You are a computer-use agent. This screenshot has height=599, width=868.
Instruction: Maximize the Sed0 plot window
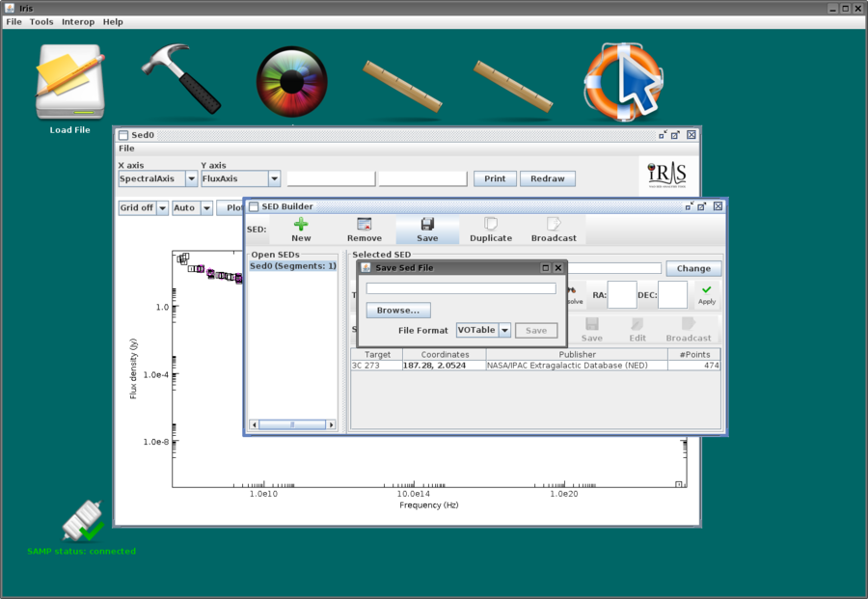click(675, 135)
